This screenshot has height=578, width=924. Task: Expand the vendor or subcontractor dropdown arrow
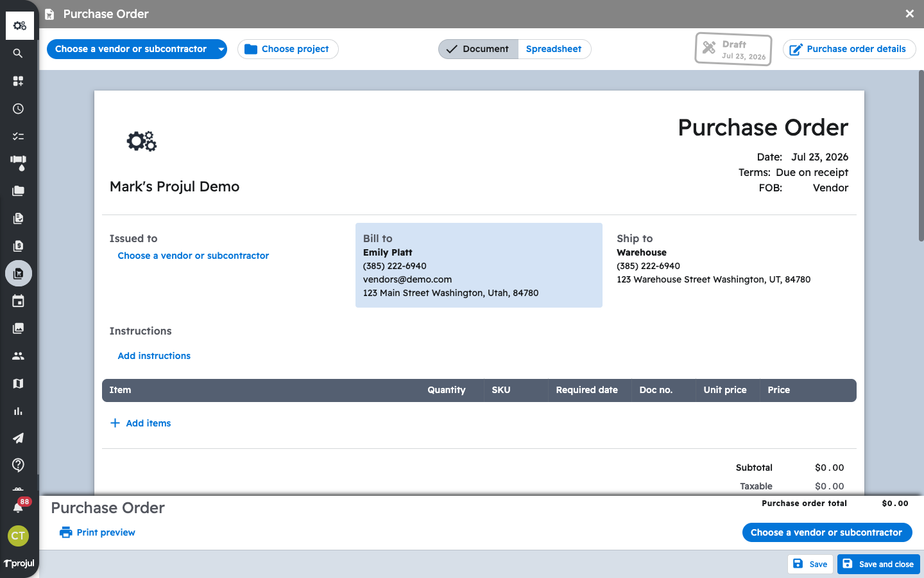tap(221, 49)
